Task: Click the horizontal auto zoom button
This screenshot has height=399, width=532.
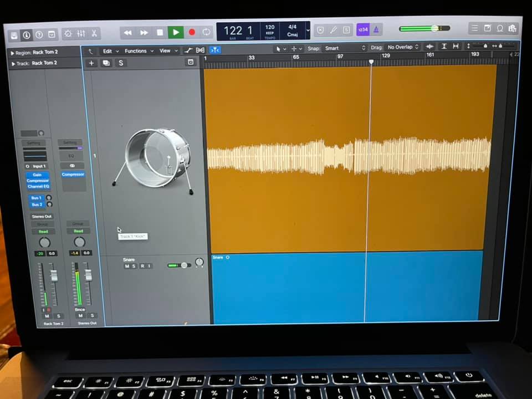Action: (456, 46)
